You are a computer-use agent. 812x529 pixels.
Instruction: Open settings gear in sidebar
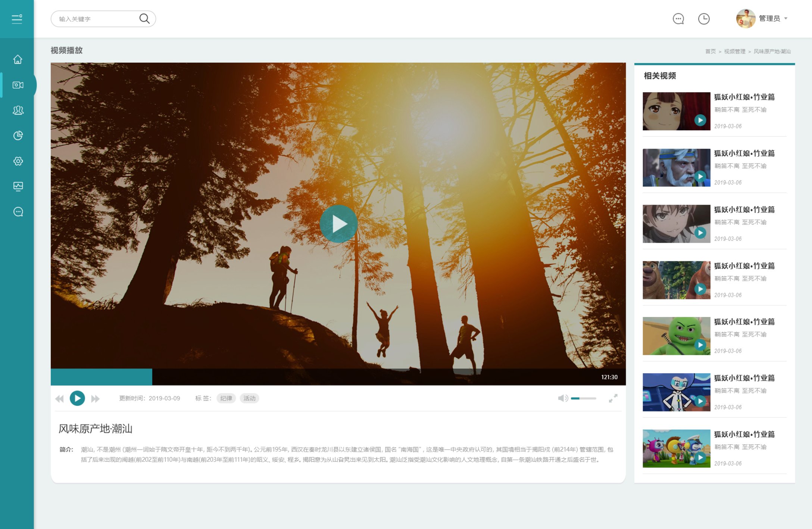tap(18, 161)
